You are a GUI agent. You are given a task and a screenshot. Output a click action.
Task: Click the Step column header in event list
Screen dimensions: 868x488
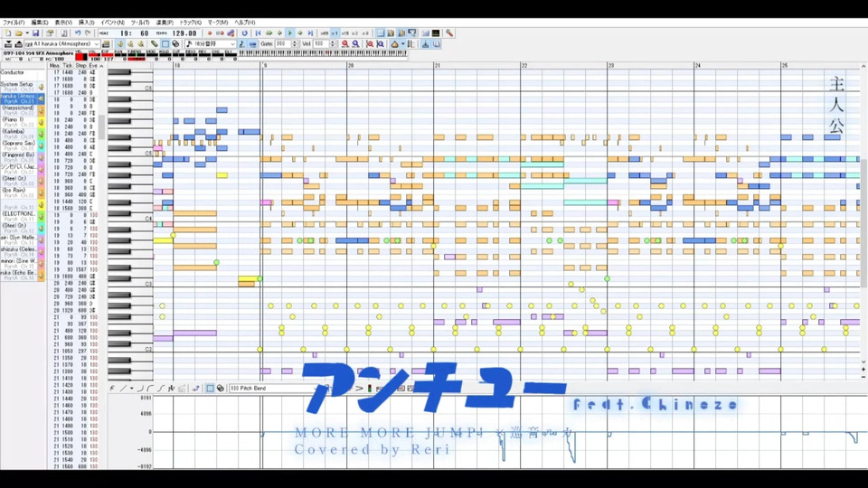point(80,65)
